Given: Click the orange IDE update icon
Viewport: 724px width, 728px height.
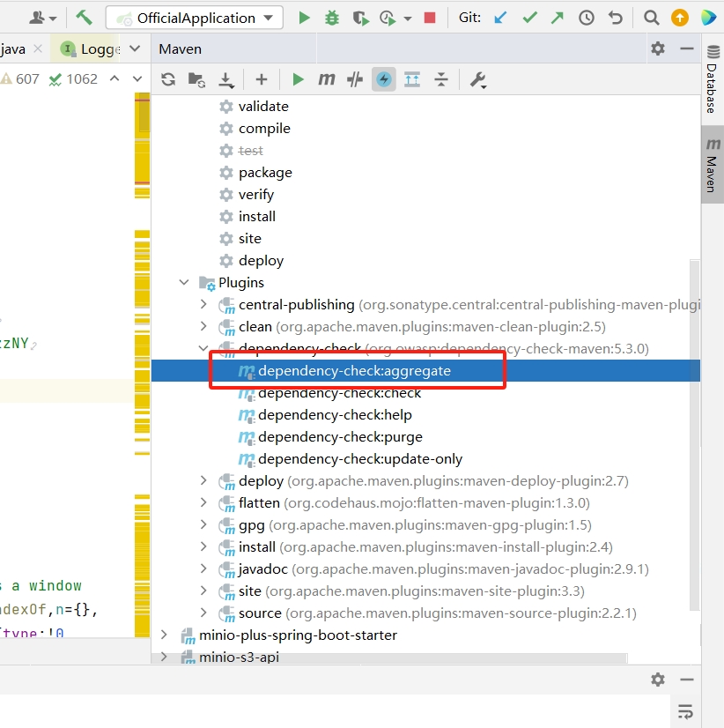Looking at the screenshot, I should [680, 18].
